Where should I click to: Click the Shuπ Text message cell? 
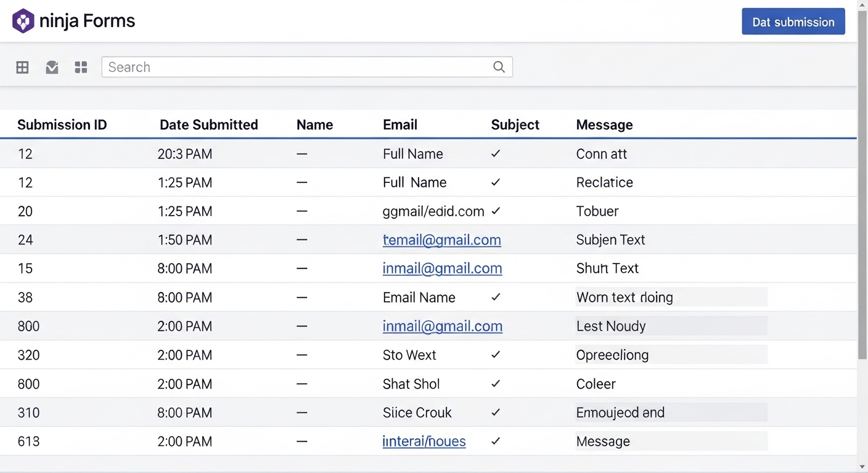point(607,268)
